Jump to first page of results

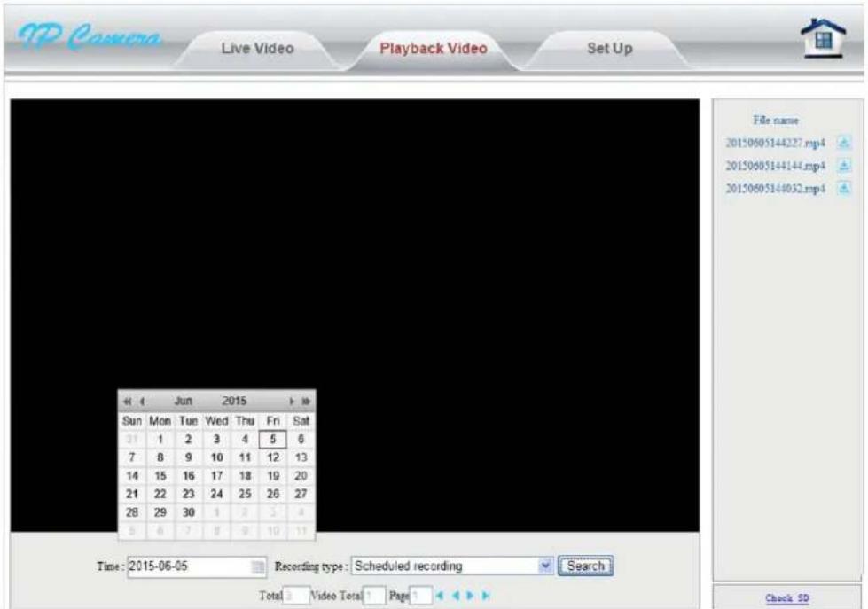coord(440,596)
